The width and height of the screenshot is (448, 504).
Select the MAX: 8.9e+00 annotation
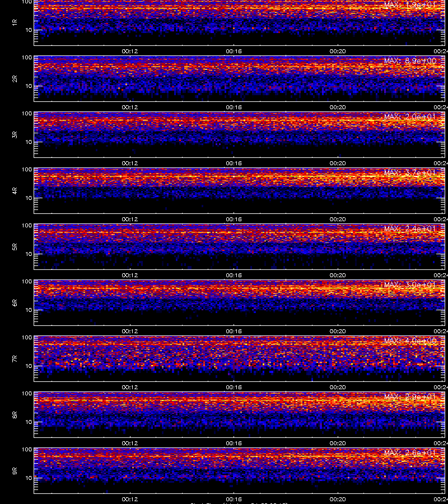[x=410, y=60]
